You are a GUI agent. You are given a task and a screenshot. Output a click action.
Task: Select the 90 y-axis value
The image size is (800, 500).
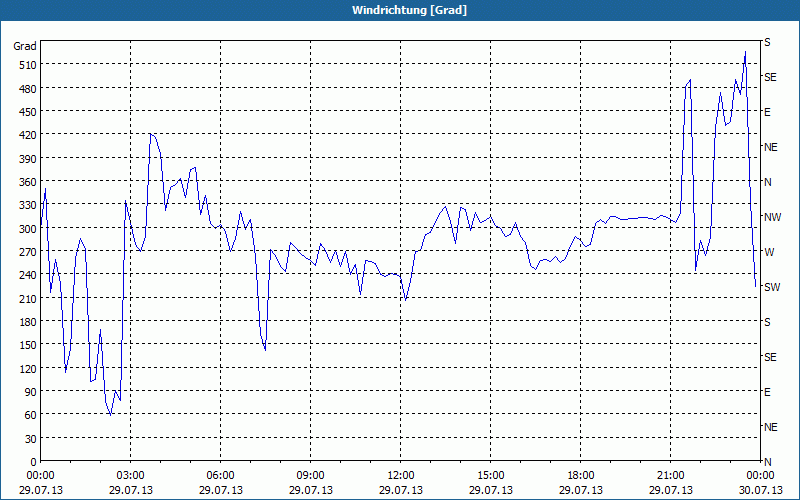[x=31, y=392]
